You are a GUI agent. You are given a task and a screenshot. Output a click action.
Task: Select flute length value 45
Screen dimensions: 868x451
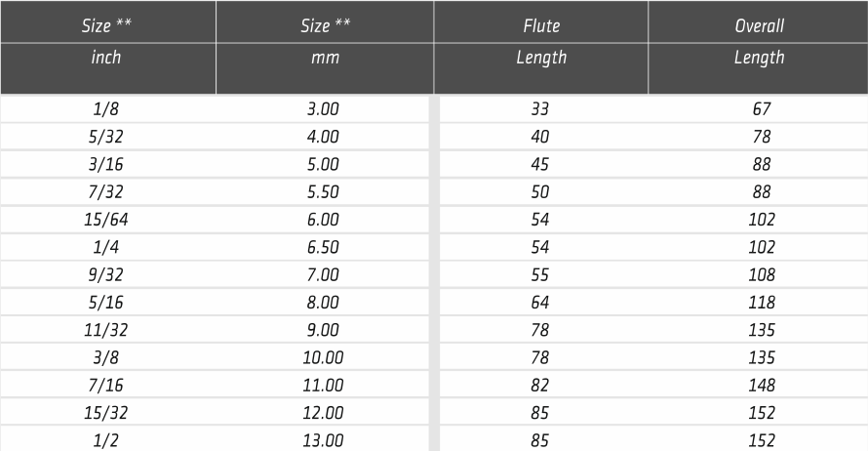[540, 164]
